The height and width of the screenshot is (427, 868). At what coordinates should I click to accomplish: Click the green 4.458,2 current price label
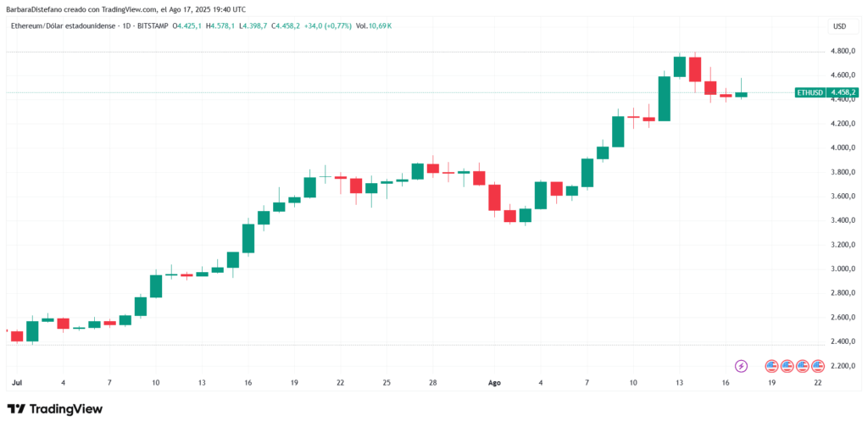pos(843,92)
